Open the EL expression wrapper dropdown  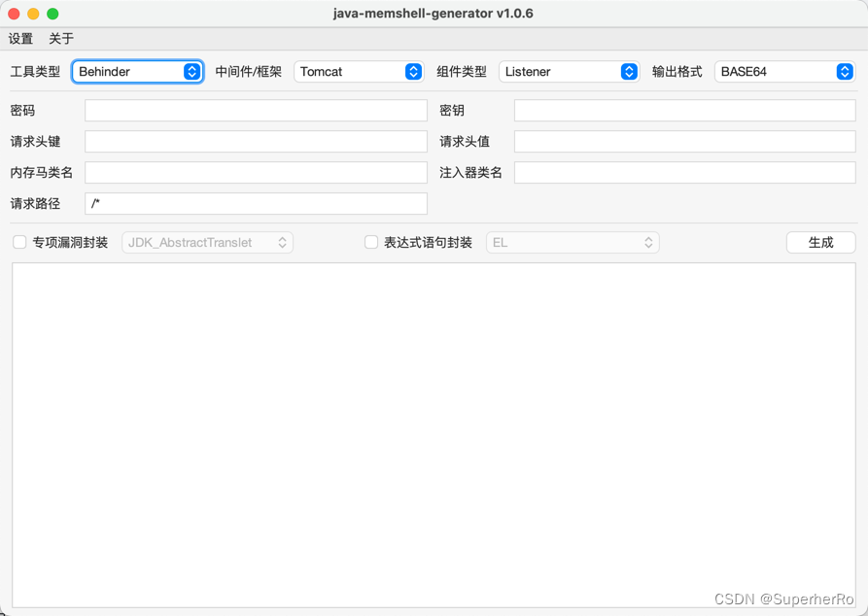pos(572,242)
